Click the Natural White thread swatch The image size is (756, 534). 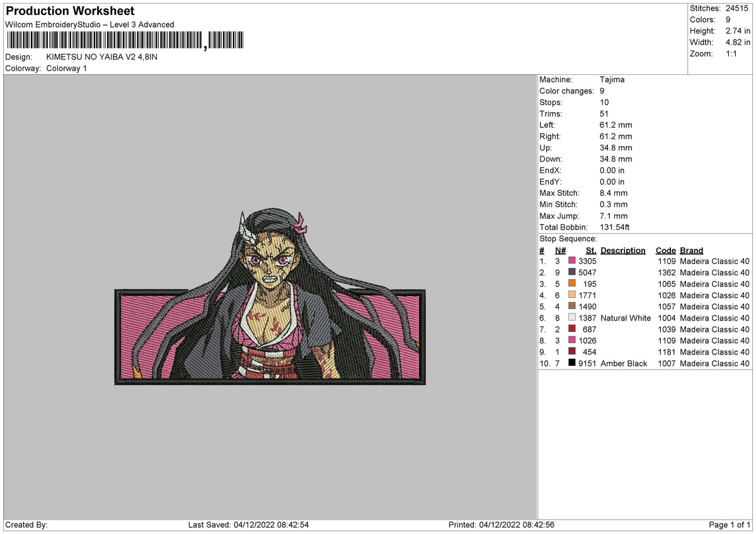pyautogui.click(x=571, y=318)
